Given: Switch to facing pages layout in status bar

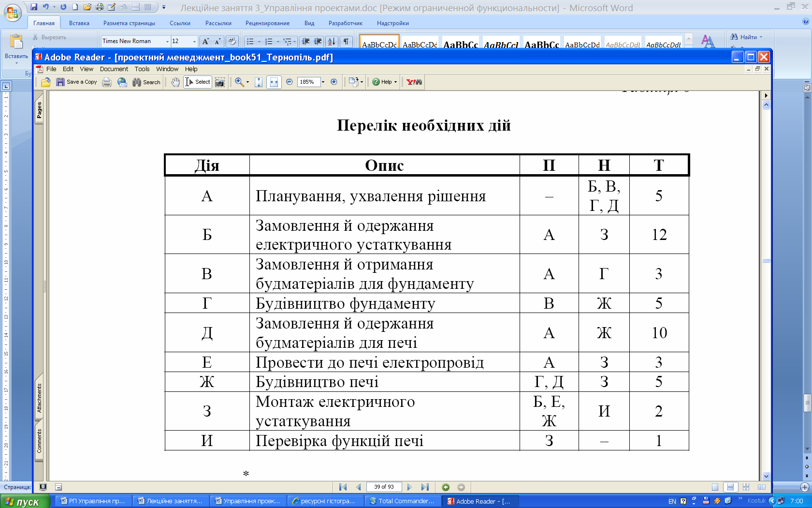Looking at the screenshot, I should click(x=762, y=487).
